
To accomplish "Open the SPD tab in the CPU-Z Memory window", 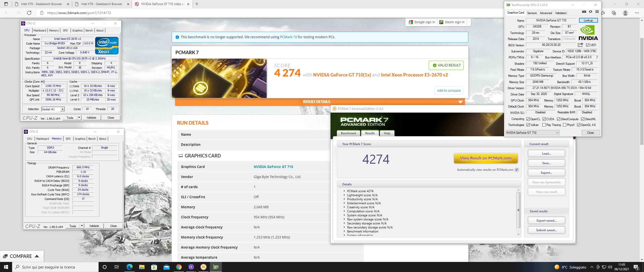I will click(x=68, y=139).
